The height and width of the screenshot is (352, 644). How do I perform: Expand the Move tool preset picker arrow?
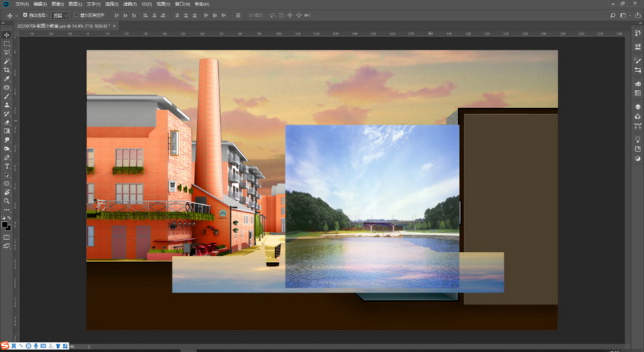pos(17,15)
